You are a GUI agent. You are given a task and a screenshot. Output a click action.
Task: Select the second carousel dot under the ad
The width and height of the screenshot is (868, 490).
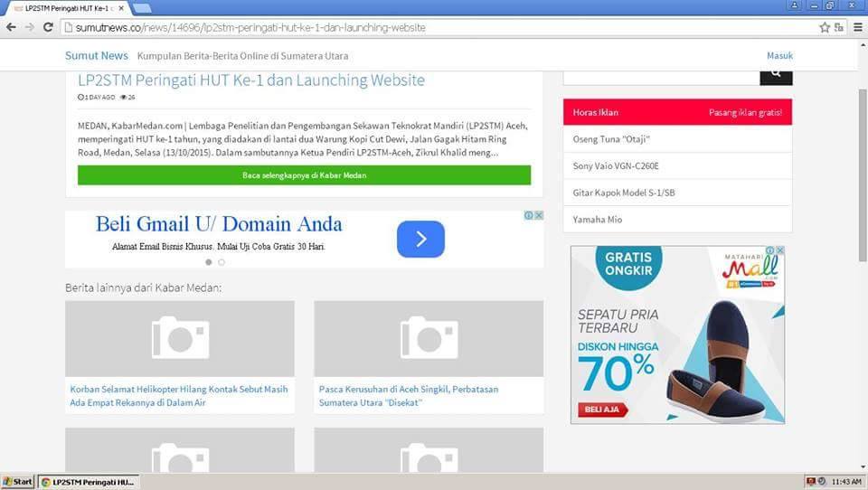[222, 262]
